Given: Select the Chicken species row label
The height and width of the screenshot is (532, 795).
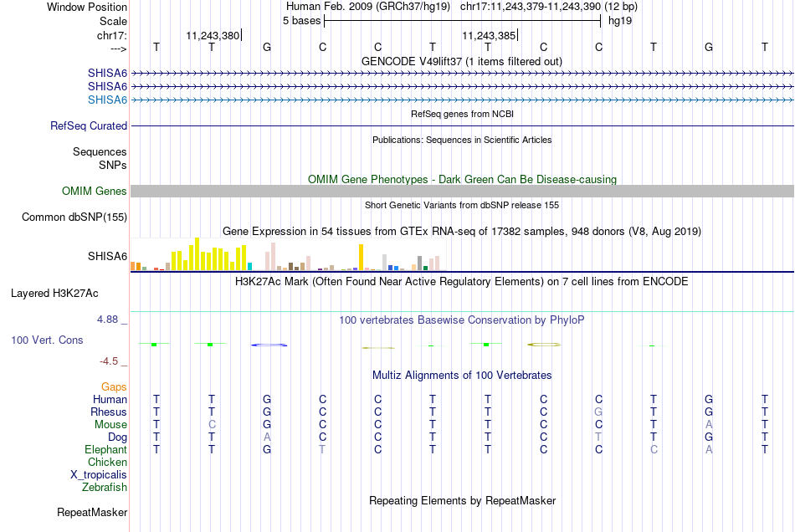Looking at the screenshot, I should point(107,462).
